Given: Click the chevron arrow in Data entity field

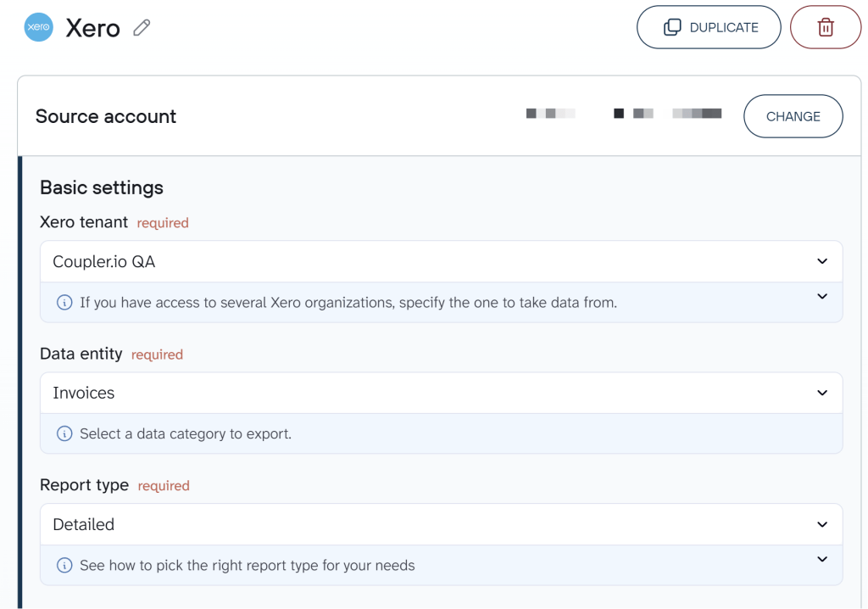Looking at the screenshot, I should [x=822, y=393].
